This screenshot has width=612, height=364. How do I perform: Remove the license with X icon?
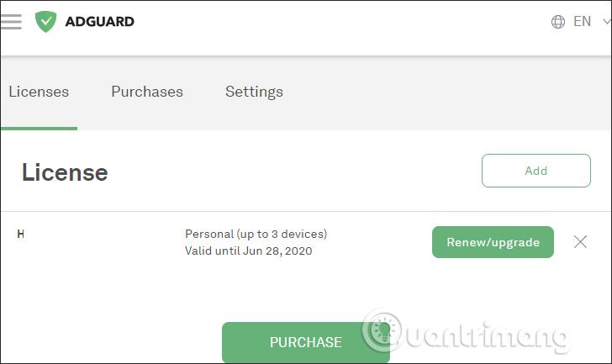(580, 242)
